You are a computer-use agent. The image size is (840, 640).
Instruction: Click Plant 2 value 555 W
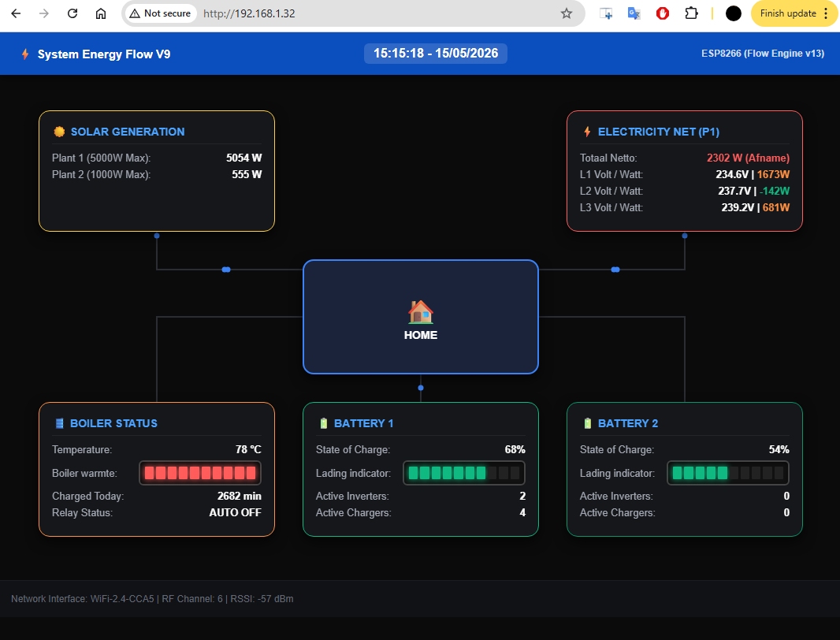pos(247,174)
